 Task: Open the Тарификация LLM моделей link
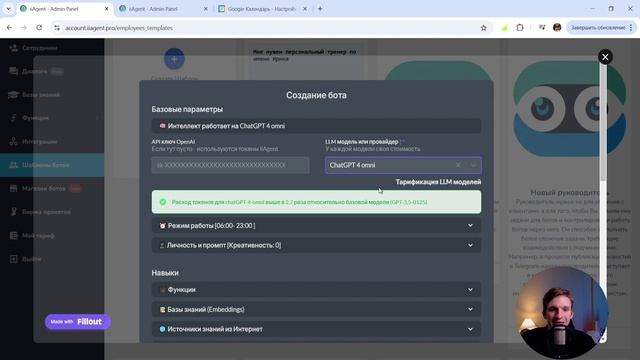point(438,182)
